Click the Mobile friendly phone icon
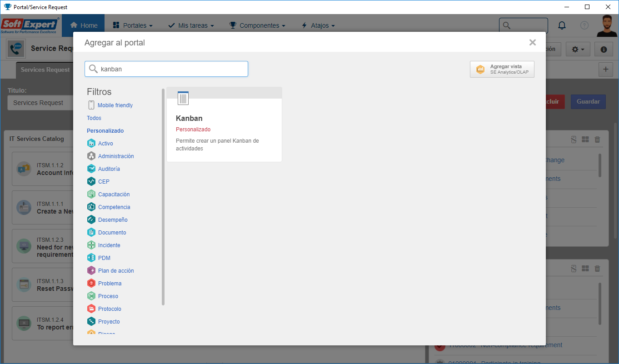The image size is (619, 364). click(x=91, y=105)
